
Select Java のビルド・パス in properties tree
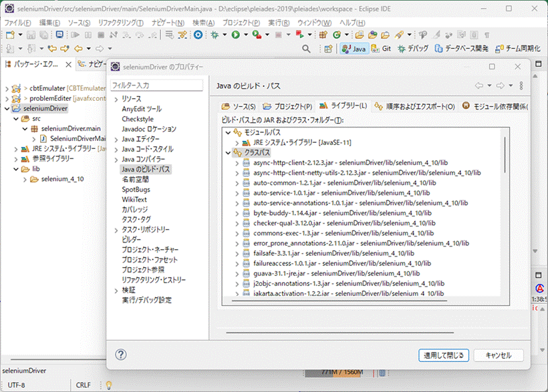coord(146,170)
